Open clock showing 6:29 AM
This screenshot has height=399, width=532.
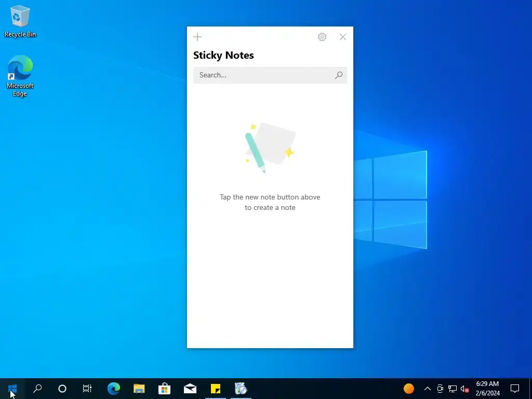(487, 389)
